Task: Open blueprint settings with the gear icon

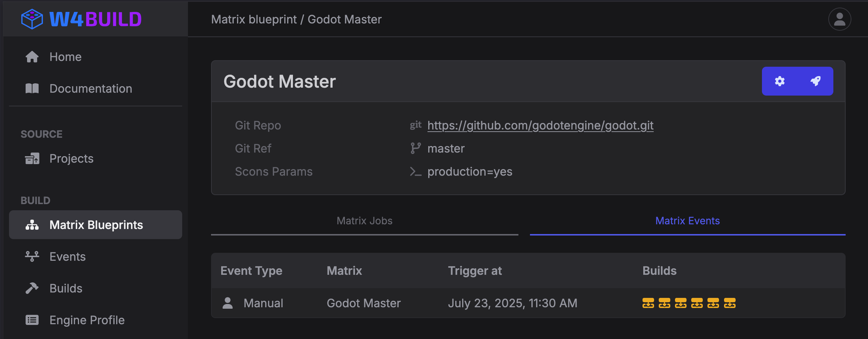Action: point(780,81)
